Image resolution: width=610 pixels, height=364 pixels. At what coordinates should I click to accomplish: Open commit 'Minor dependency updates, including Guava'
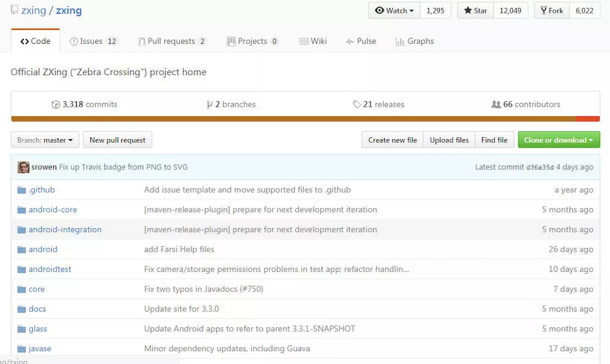227,349
